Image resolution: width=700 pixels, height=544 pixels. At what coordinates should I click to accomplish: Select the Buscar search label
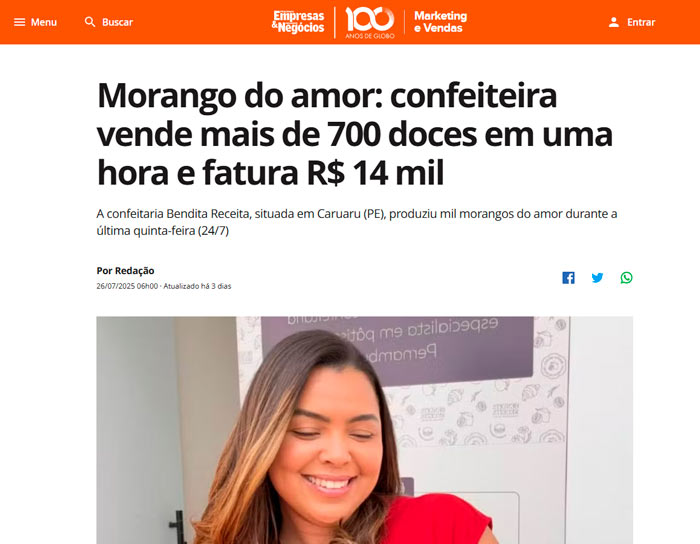click(x=117, y=22)
